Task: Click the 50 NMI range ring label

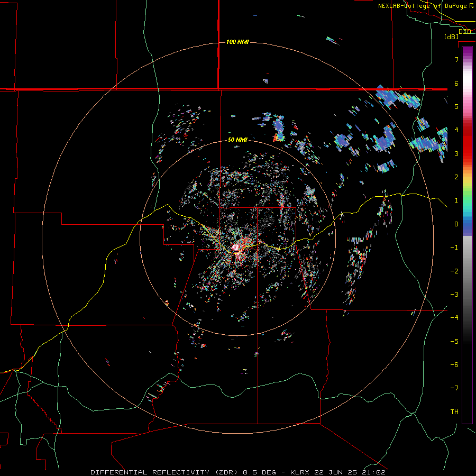Action: (x=237, y=140)
